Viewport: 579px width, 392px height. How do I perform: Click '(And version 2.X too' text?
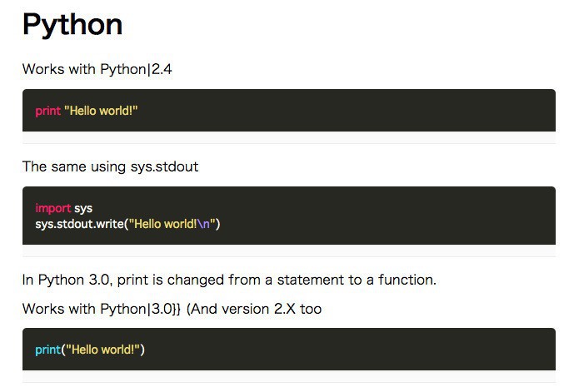point(254,309)
